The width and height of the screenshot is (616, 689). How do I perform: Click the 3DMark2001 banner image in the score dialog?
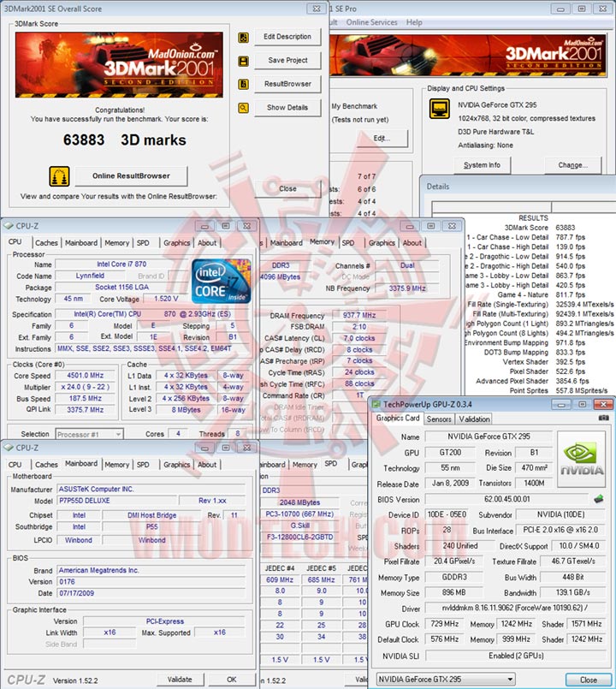coord(119,64)
